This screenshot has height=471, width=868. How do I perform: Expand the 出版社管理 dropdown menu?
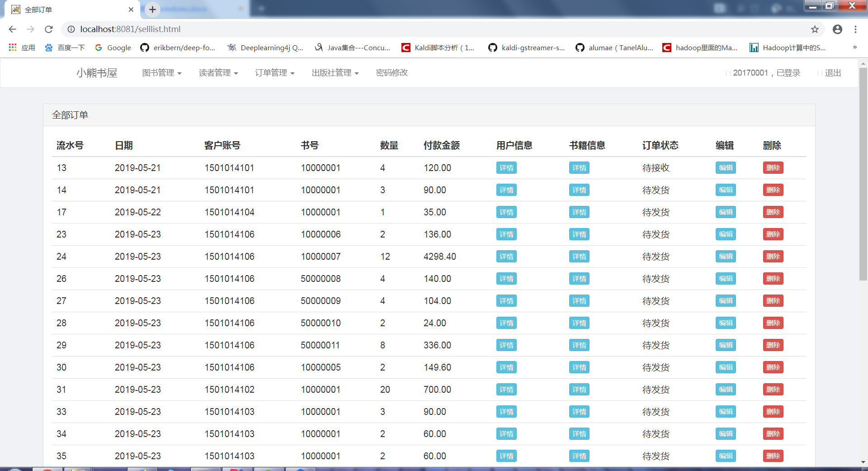click(335, 73)
